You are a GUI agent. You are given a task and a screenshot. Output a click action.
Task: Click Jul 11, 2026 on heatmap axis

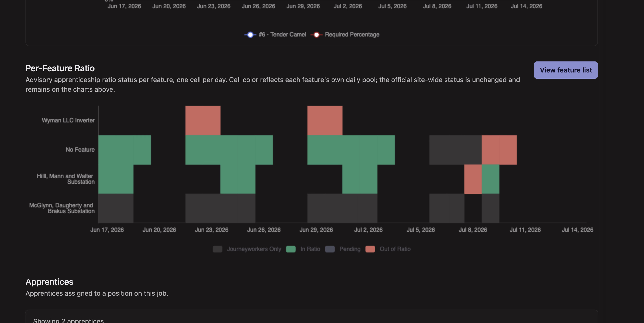[525, 230]
